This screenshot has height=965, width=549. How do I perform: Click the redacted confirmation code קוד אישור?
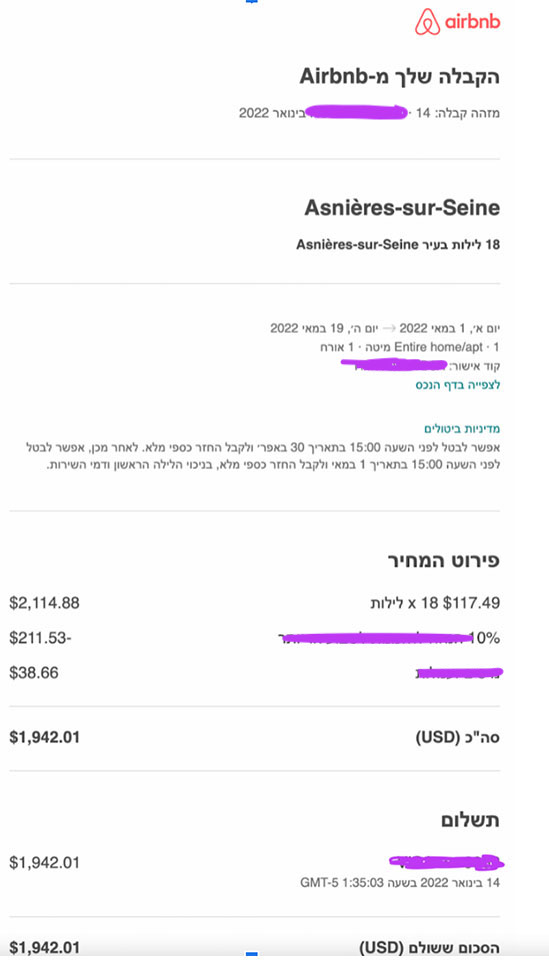tap(421, 366)
